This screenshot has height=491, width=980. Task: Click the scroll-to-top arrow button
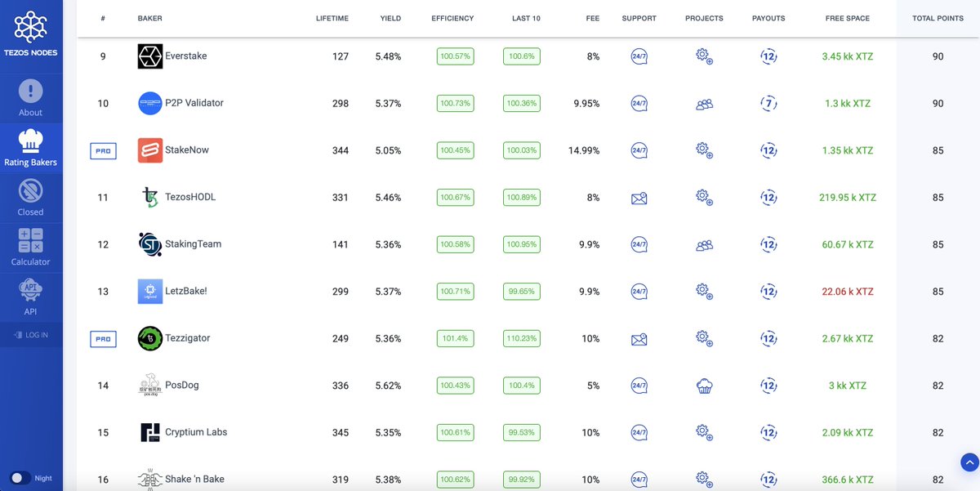[969, 462]
